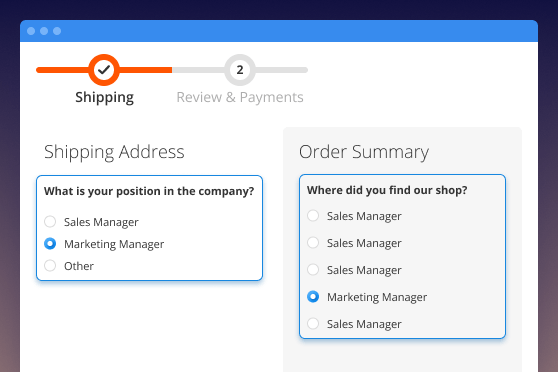Select second Sales Manager option under shop question
The width and height of the screenshot is (558, 372).
pos(313,242)
